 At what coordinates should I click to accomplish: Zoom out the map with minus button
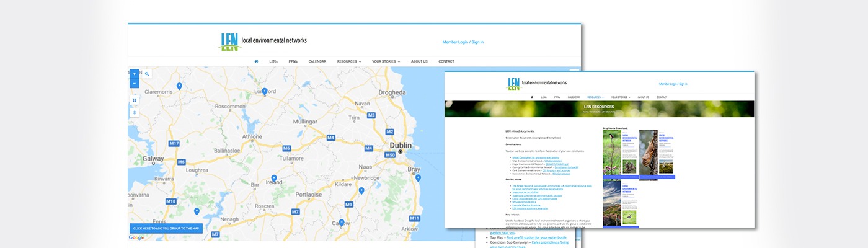pos(135,83)
